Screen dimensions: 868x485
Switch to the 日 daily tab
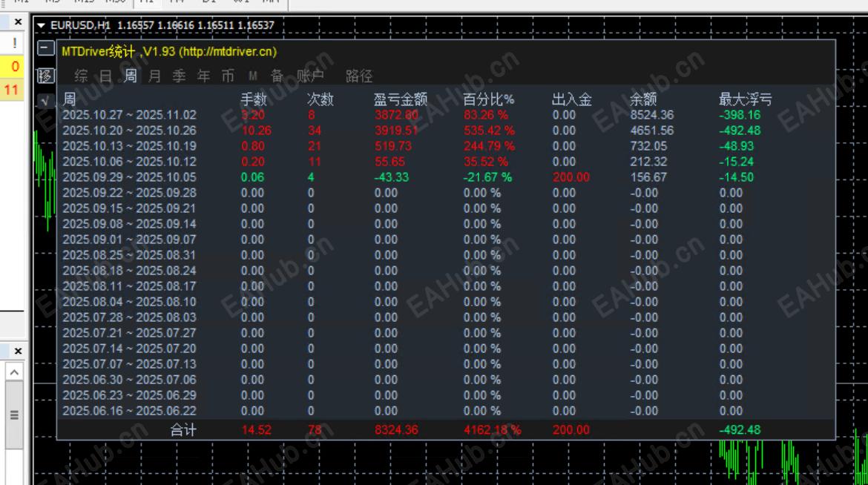pyautogui.click(x=106, y=76)
